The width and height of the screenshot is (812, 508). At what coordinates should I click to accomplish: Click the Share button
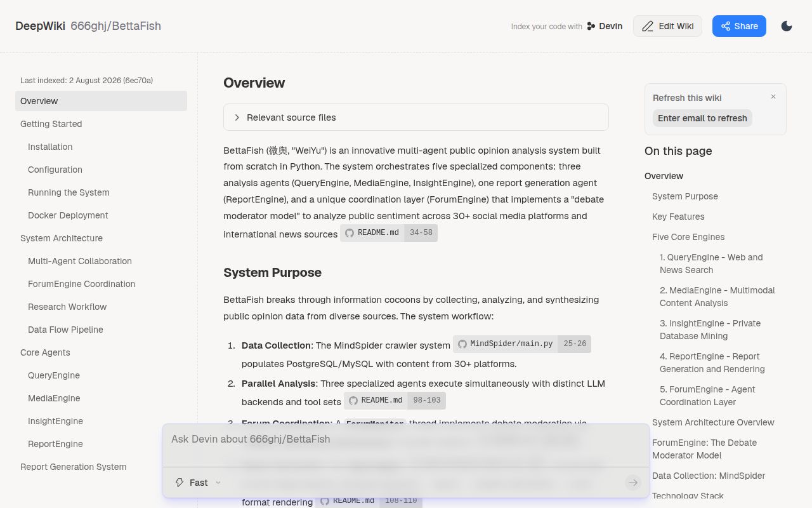point(739,26)
